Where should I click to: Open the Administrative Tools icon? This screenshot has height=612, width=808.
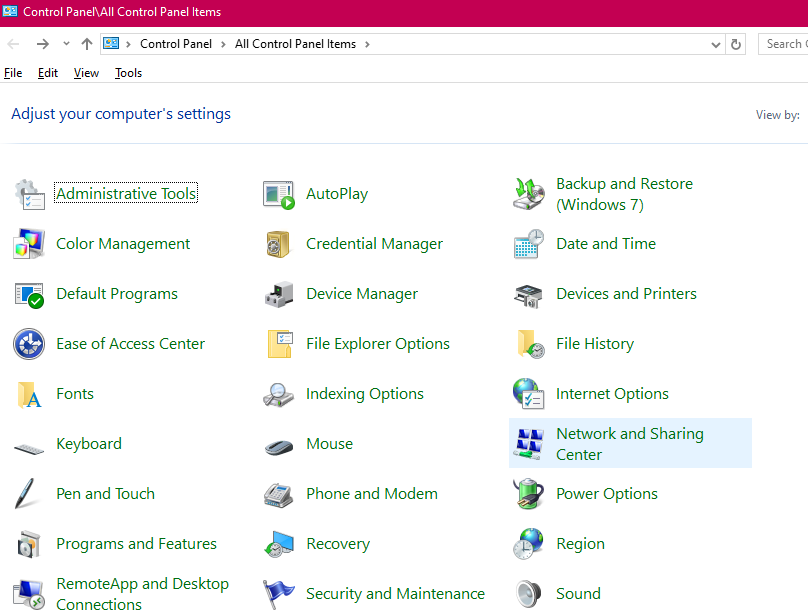point(29,194)
